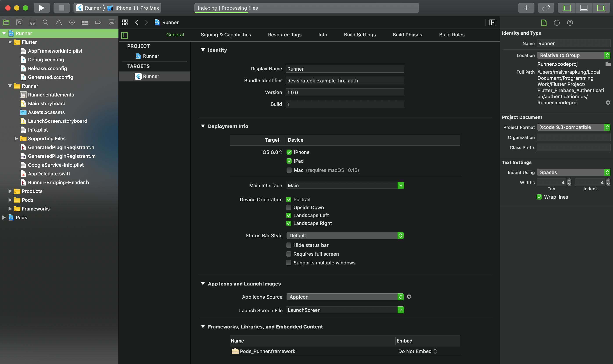613x364 pixels.
Task: Collapse the Deployment Info section
Action: click(x=203, y=126)
